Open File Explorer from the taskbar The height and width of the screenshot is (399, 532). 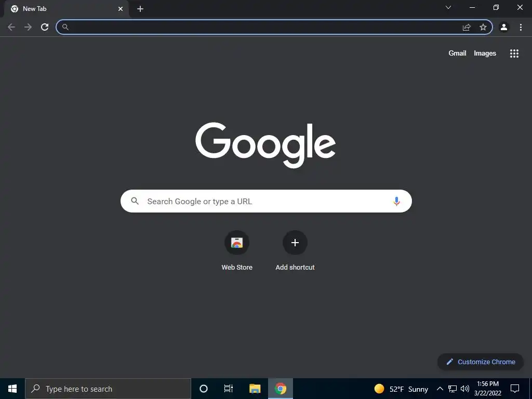[x=255, y=389]
